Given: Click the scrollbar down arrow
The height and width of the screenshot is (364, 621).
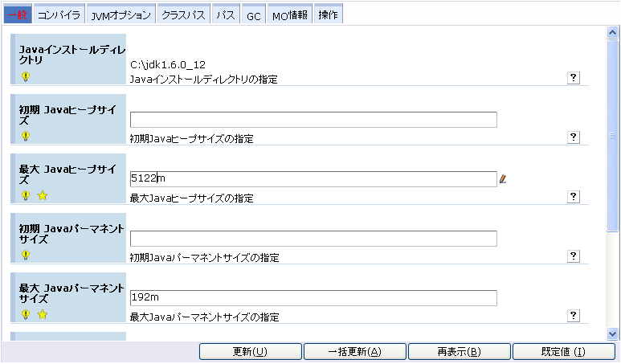Looking at the screenshot, I should tap(613, 333).
